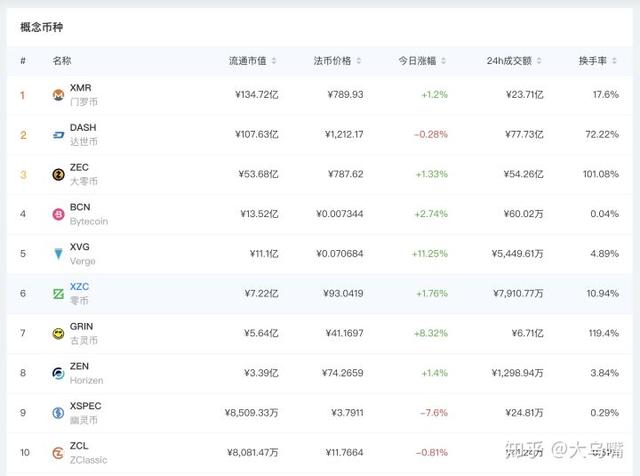Image resolution: width=640 pixels, height=476 pixels.
Task: Click DASH 24h volume ¥77.73亿
Action: coord(524,134)
